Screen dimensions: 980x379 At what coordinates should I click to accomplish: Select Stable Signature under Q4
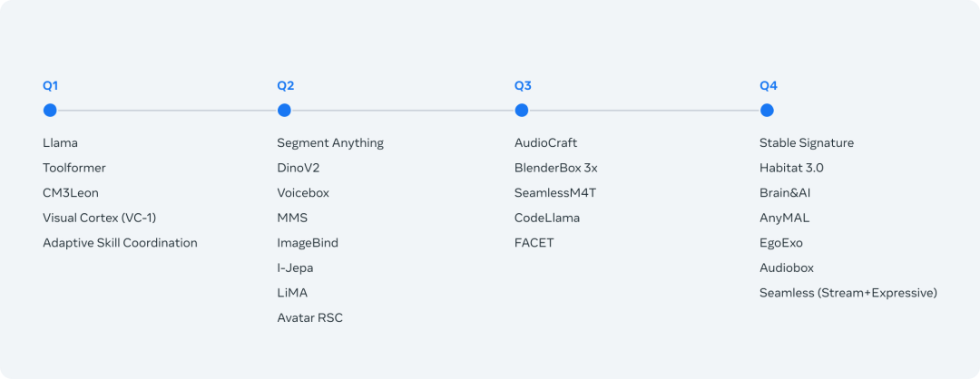(x=807, y=143)
